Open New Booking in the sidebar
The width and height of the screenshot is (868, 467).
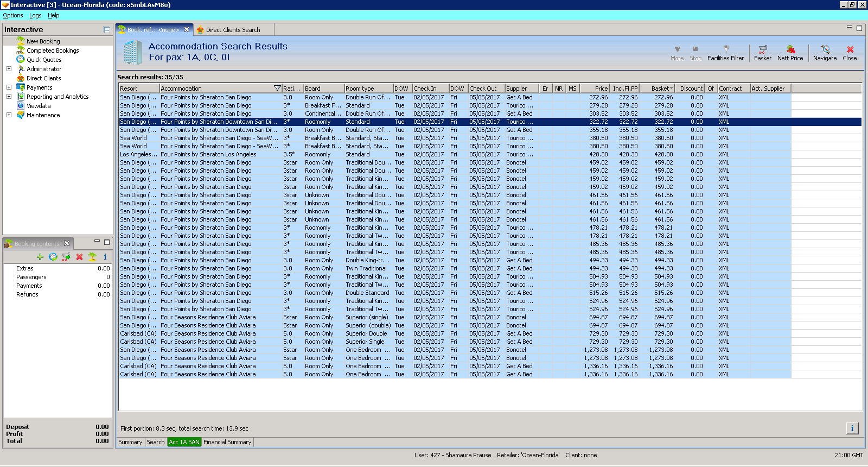[43, 41]
